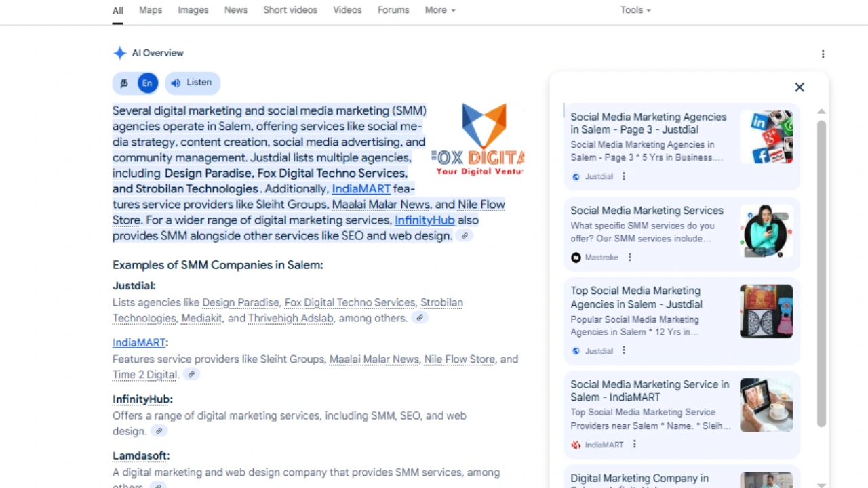
Task: Go to the Short videos tab
Action: [x=290, y=10]
